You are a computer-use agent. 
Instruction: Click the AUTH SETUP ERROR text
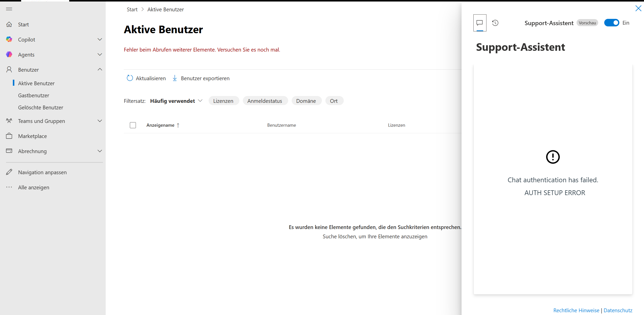click(x=555, y=193)
